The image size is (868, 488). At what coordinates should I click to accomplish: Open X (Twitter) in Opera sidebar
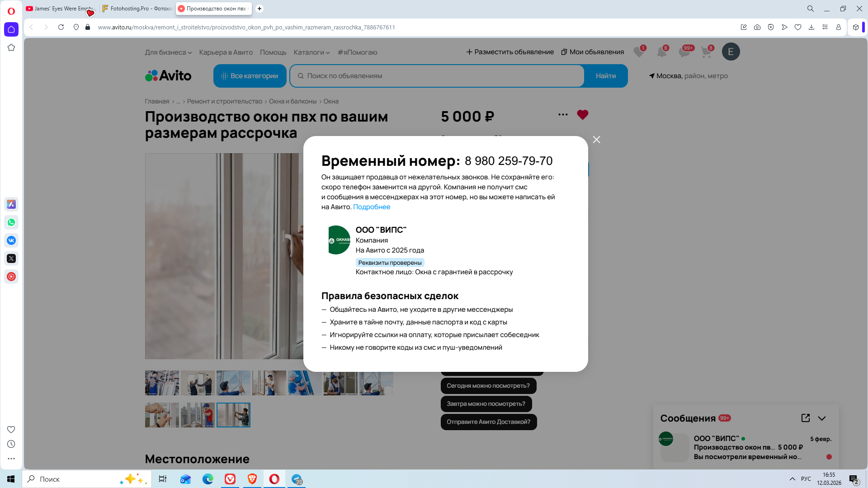[x=11, y=258]
